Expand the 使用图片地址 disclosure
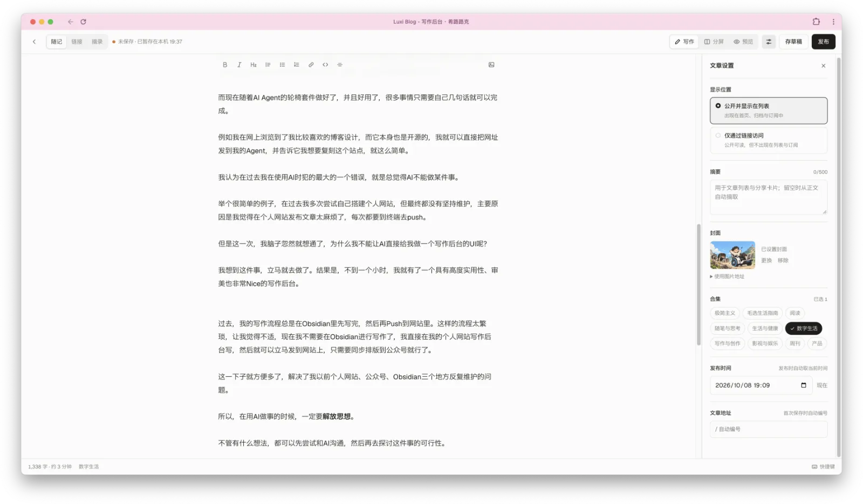 (727, 277)
